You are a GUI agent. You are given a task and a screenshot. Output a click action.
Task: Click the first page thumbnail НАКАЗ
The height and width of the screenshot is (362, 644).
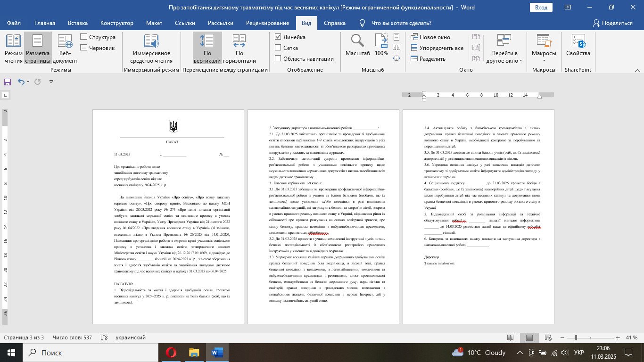click(x=168, y=217)
